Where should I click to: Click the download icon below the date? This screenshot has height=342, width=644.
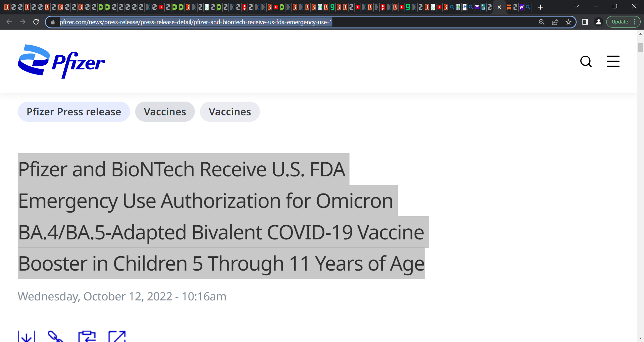point(26,336)
